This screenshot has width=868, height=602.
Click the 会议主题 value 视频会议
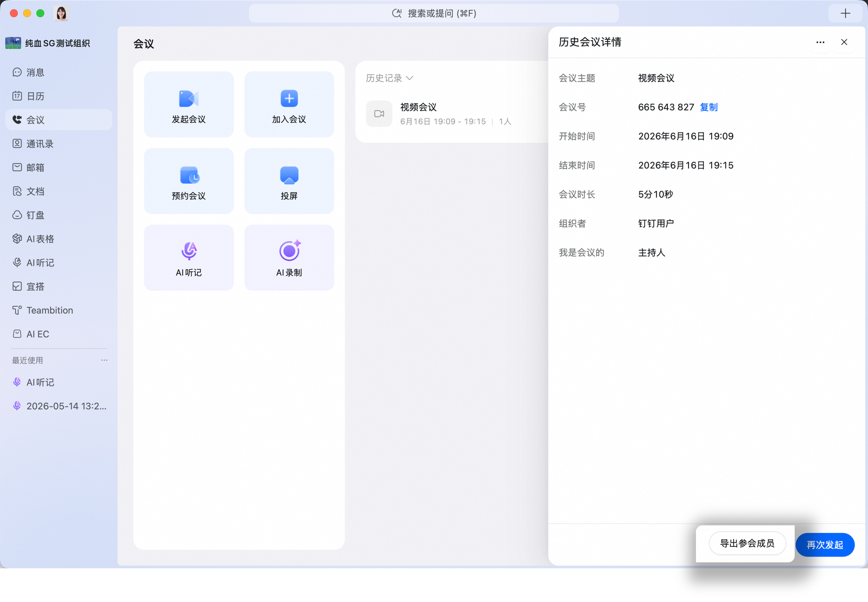[x=656, y=78]
